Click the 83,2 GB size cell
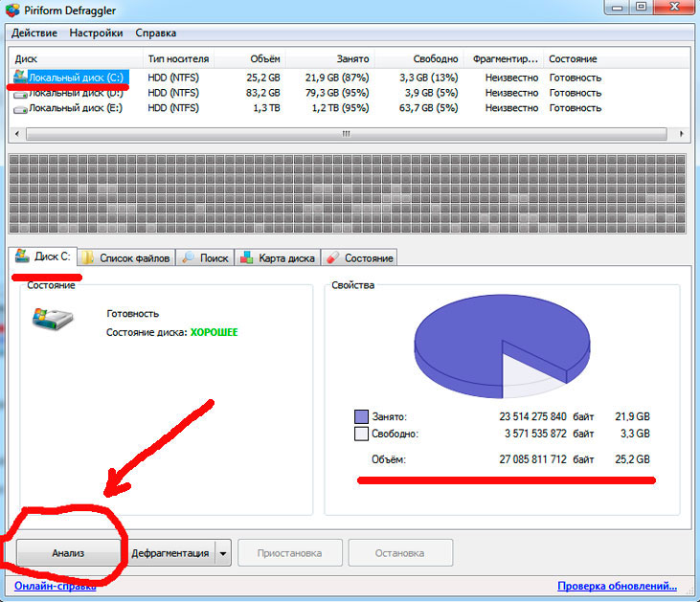The width and height of the screenshot is (700, 602). (263, 93)
